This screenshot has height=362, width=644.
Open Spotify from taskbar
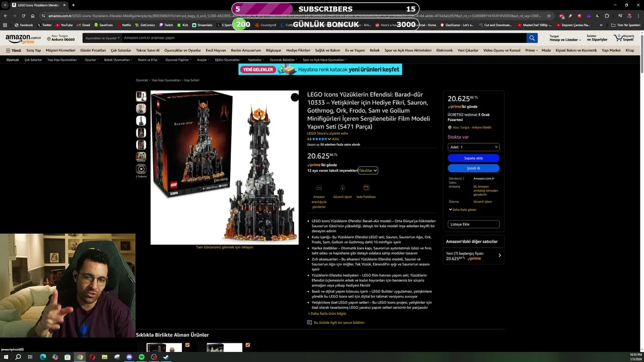(141, 357)
